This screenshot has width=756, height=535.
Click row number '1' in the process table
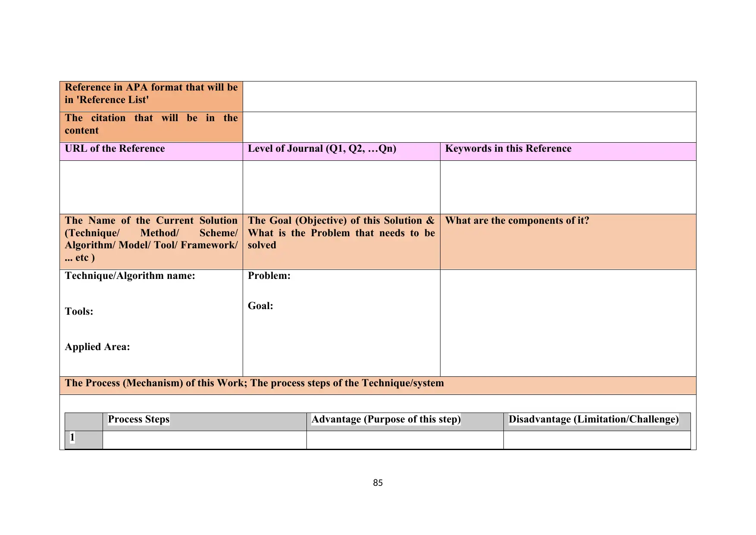84,440
